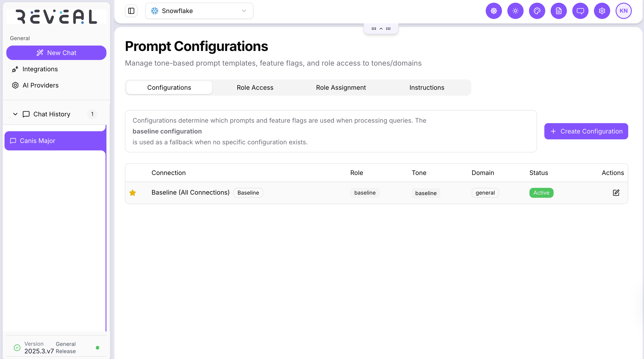Click the ship wheel icon at top right
The width and height of the screenshot is (644, 359).
point(494,11)
